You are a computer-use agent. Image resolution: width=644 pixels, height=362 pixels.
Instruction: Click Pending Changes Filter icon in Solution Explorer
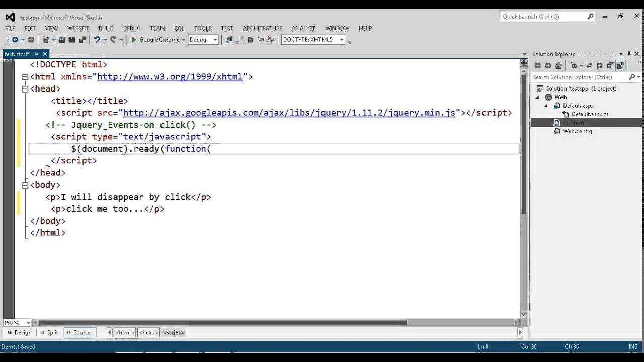tap(573, 65)
